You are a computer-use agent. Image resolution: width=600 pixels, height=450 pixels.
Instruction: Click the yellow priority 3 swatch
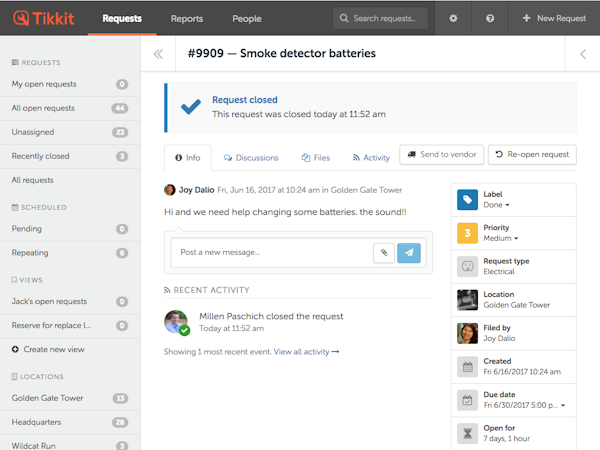click(467, 233)
